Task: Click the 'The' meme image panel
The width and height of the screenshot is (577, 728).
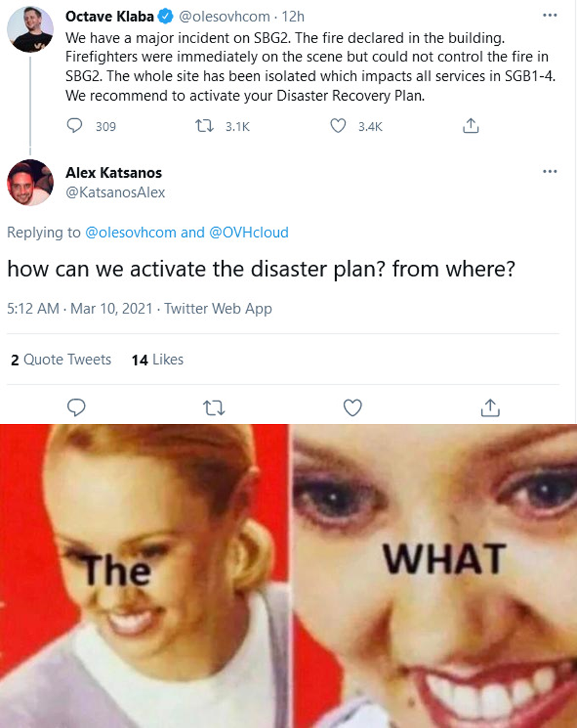Action: (x=144, y=576)
